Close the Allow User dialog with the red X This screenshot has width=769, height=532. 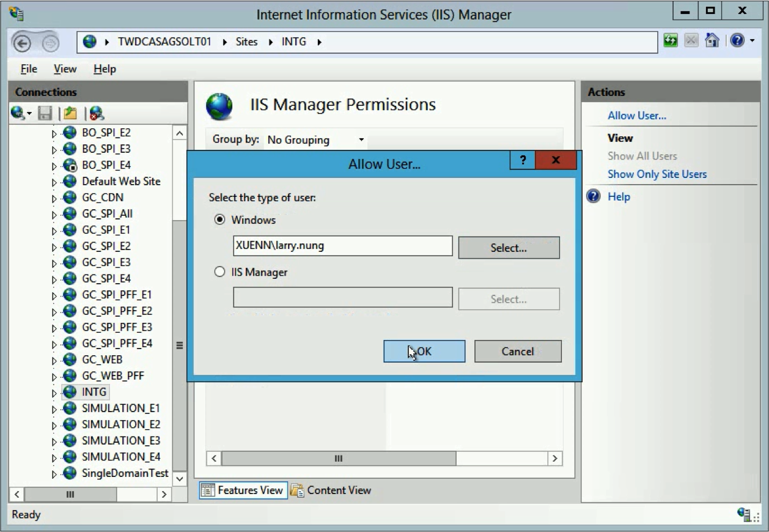point(556,160)
